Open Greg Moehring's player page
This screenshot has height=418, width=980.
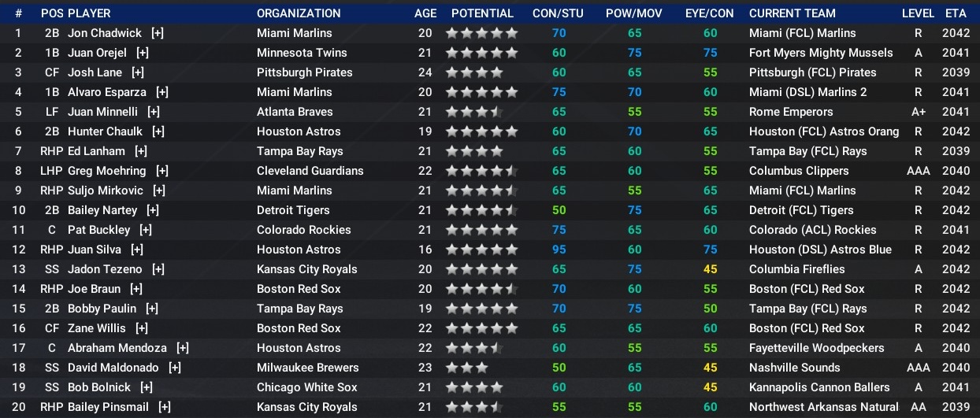tap(107, 171)
